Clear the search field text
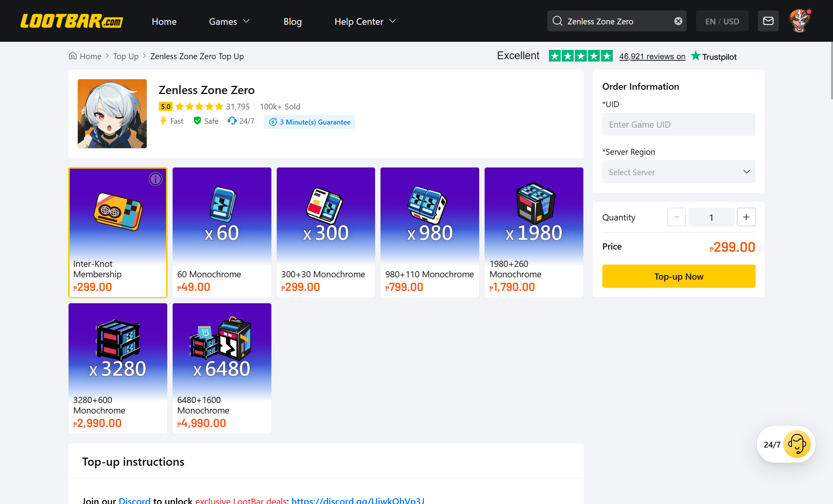 678,21
